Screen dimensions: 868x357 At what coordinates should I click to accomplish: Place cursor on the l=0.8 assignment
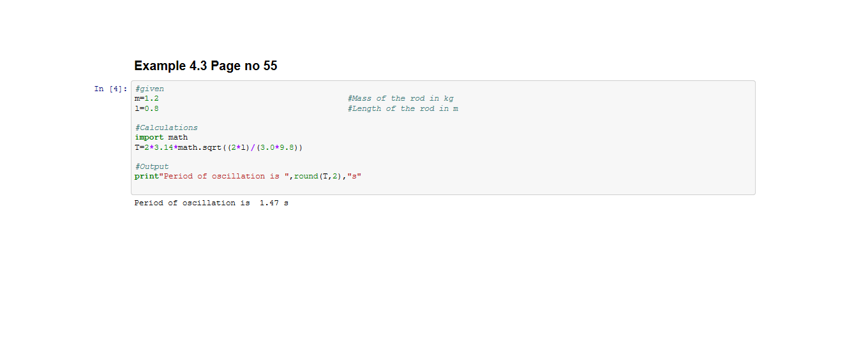(147, 108)
